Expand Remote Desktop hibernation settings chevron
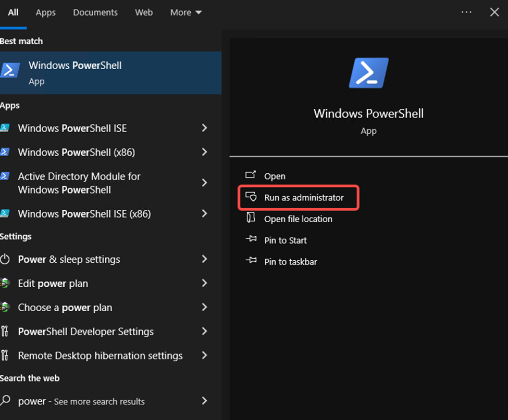The image size is (508, 420). click(x=204, y=355)
